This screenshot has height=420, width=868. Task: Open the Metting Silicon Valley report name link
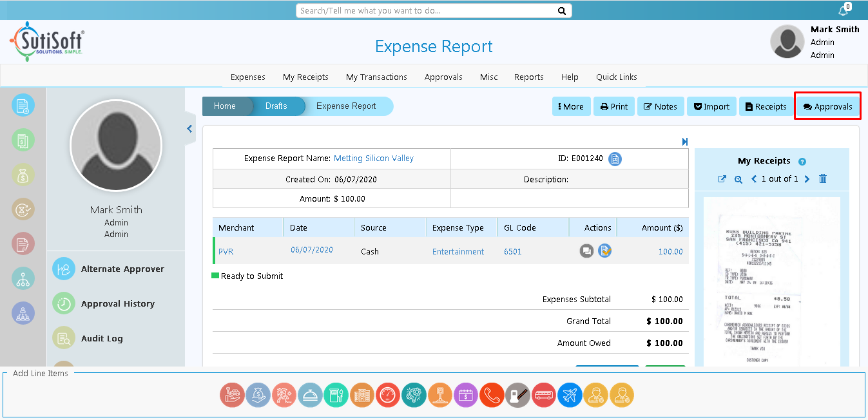coord(374,158)
